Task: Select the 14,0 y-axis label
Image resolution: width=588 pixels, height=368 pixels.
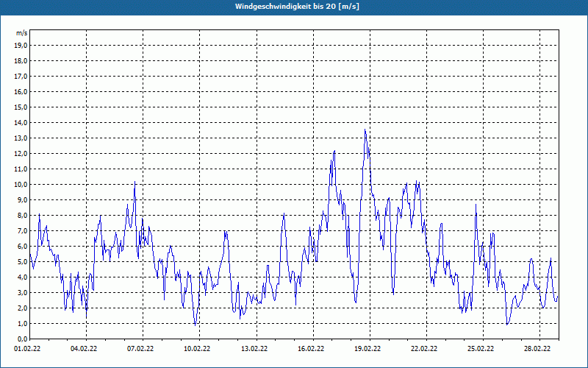Action: (x=21, y=123)
